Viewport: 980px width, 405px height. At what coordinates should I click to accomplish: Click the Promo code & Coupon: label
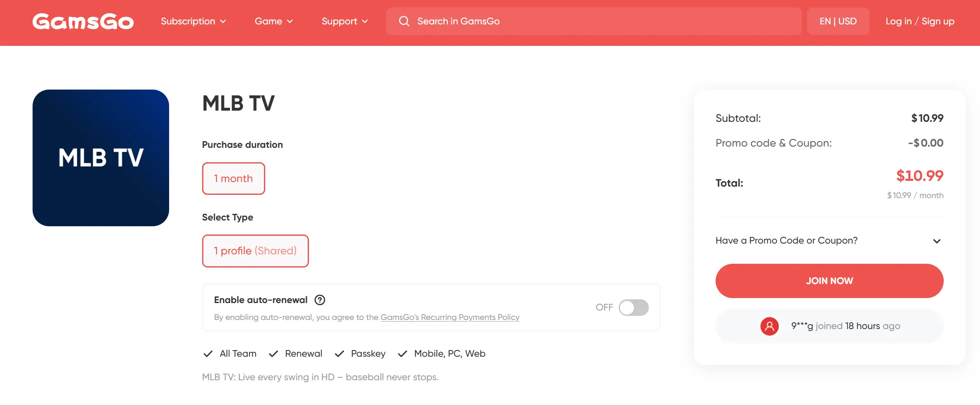tap(774, 143)
